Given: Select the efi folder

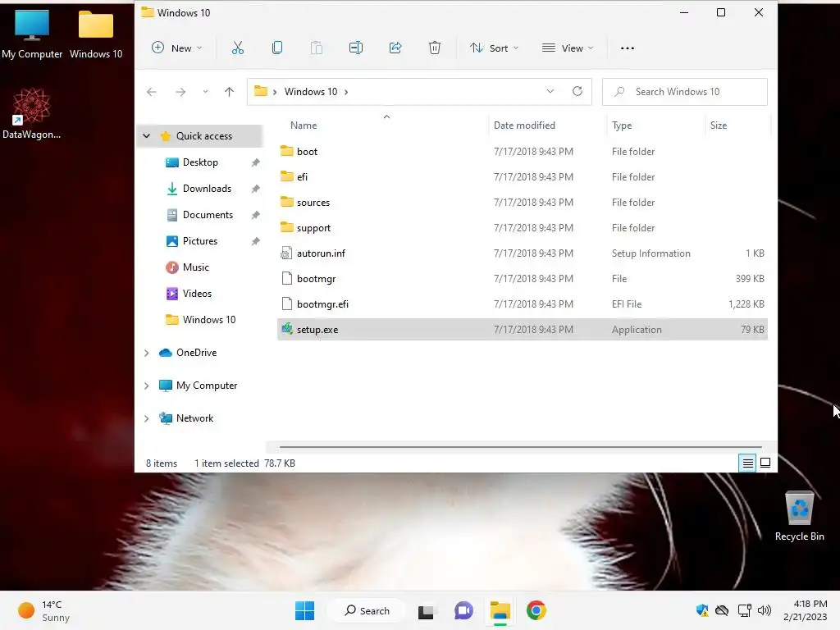Looking at the screenshot, I should [x=523, y=177].
